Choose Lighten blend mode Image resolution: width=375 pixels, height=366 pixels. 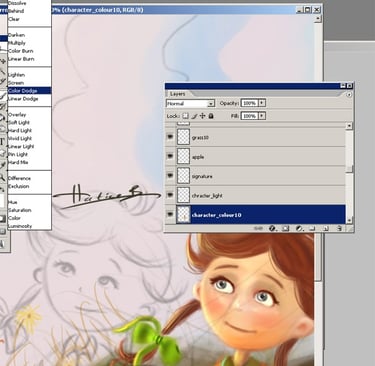[x=29, y=75]
